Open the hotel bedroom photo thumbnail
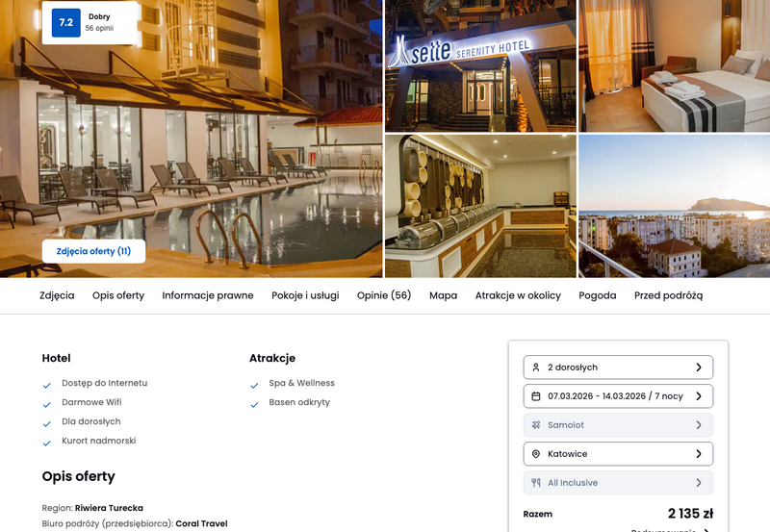 (x=675, y=65)
